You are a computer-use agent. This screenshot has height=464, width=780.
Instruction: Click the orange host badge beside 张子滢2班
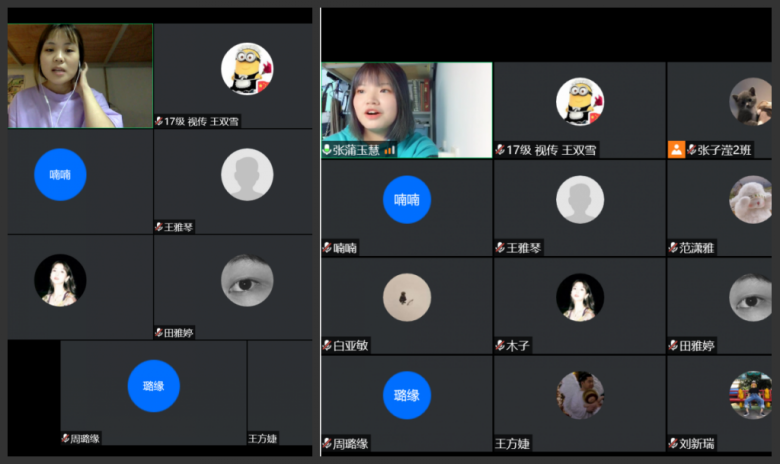(677, 150)
